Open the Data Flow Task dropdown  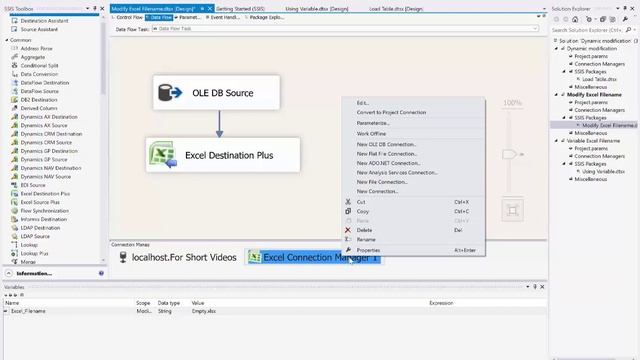point(535,29)
